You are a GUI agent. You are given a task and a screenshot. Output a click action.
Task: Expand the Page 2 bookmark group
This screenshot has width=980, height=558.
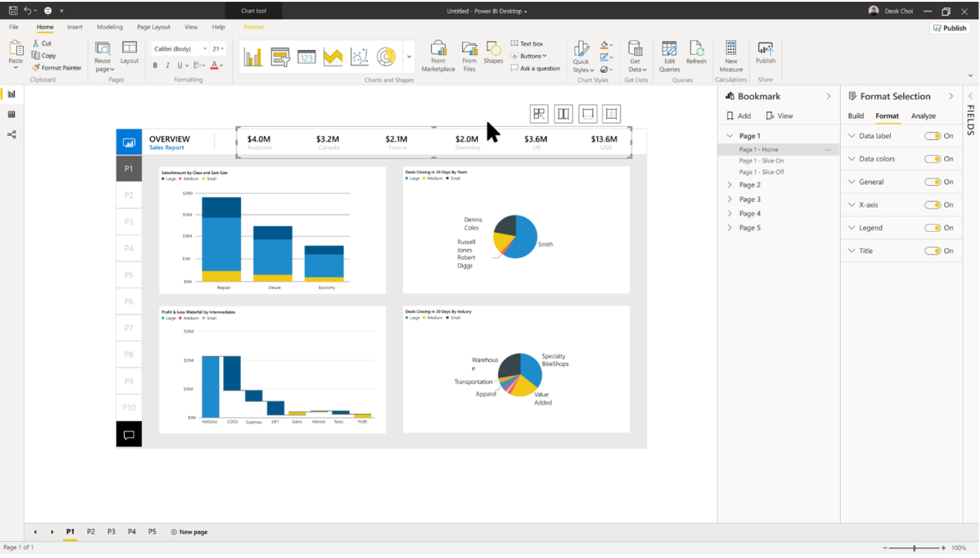729,185
